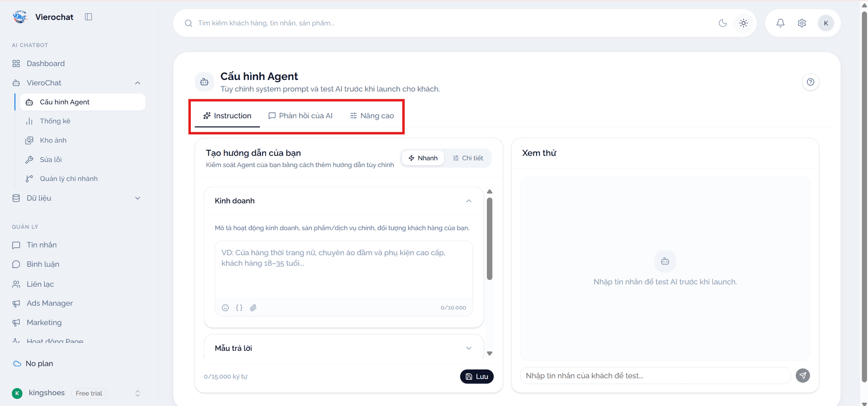Viewport: 868px width, 406px height.
Task: Click the test message input field
Action: pyautogui.click(x=656, y=376)
